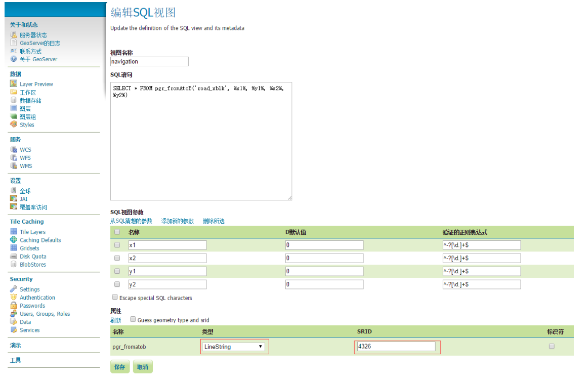The image size is (588, 379).
Task: Open the WMS service settings
Action: click(x=26, y=165)
